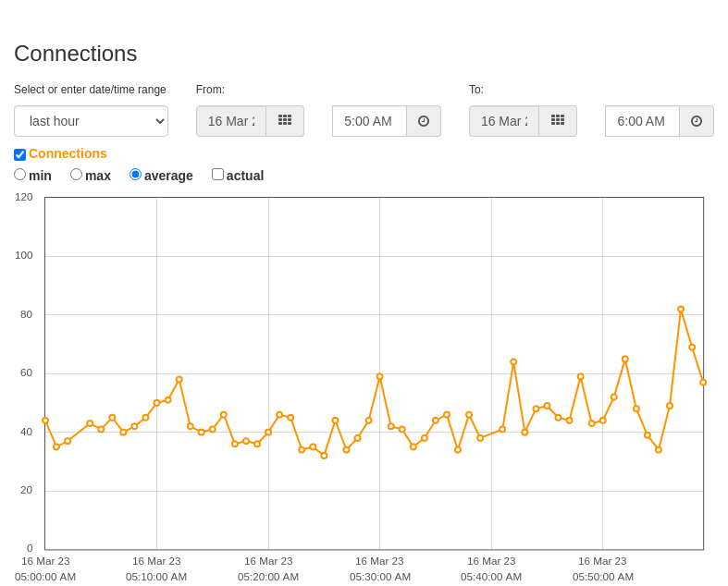The width and height of the screenshot is (728, 586).
Task: Uncheck the Connections series checkbox
Action: (20, 154)
